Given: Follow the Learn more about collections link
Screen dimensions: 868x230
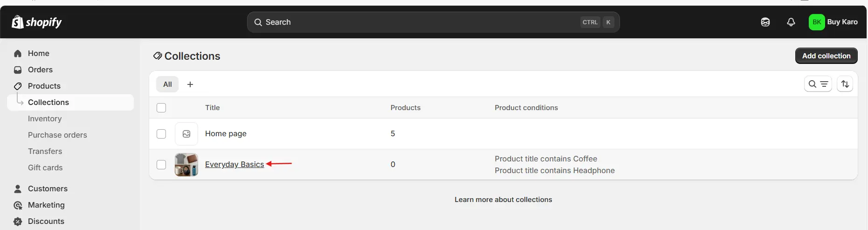Looking at the screenshot, I should coord(503,200).
